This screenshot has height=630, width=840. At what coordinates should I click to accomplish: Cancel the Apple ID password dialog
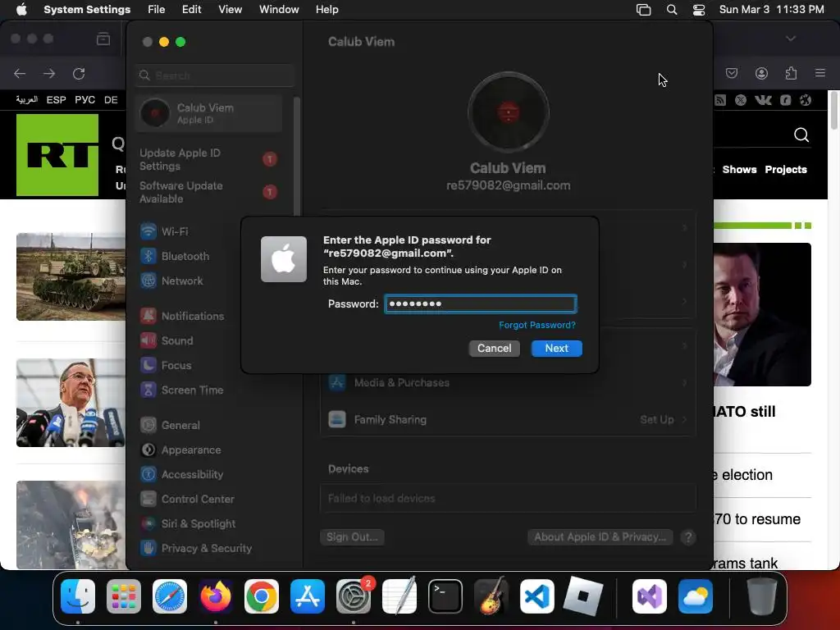tap(494, 348)
